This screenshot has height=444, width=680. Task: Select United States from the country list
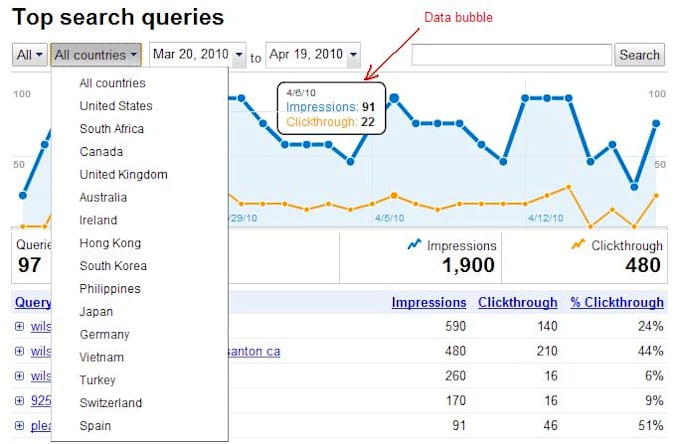[x=116, y=106]
